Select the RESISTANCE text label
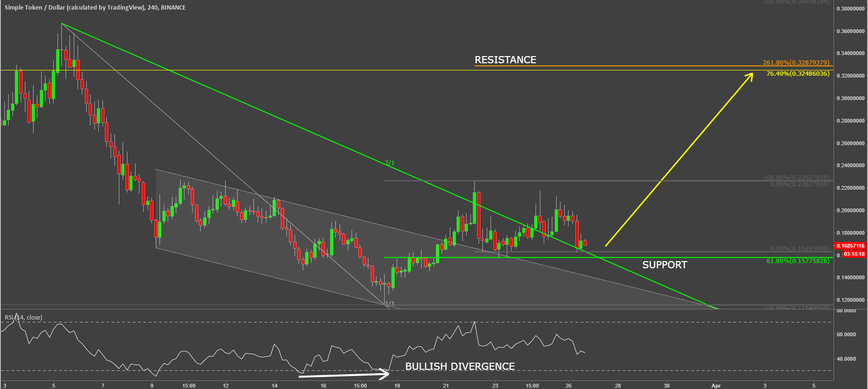This screenshot has height=389, width=868. (505, 60)
